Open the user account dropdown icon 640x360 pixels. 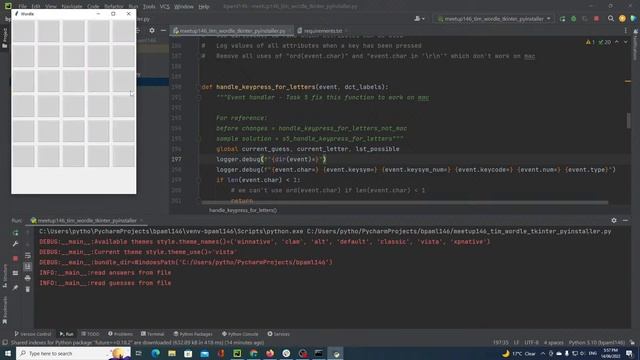[419, 19]
